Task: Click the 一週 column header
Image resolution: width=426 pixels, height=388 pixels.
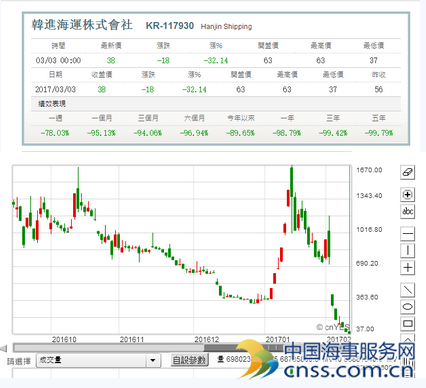Action: [55, 118]
